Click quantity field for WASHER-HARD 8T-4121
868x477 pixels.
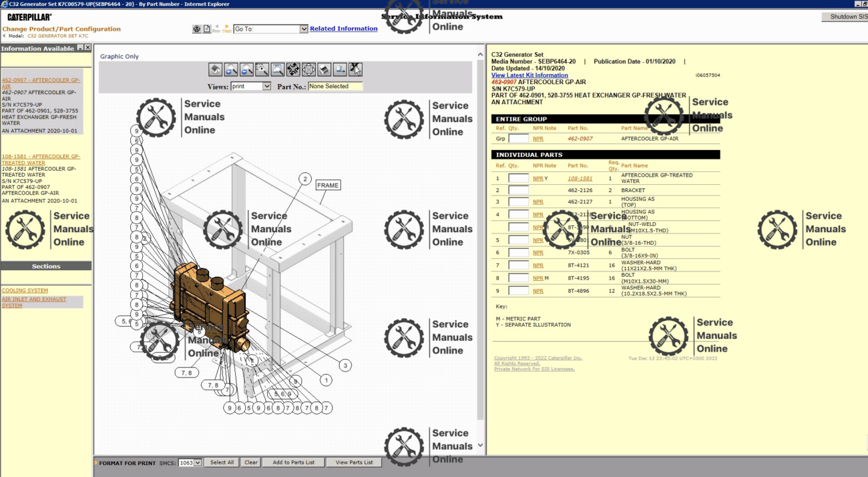[x=519, y=266]
